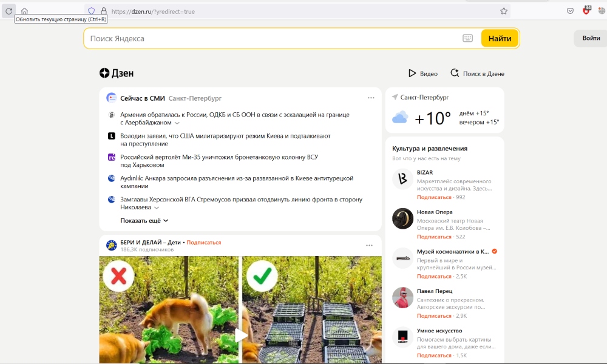Open the Музей космонавтики channel avatar
This screenshot has height=364, width=607.
point(402,258)
